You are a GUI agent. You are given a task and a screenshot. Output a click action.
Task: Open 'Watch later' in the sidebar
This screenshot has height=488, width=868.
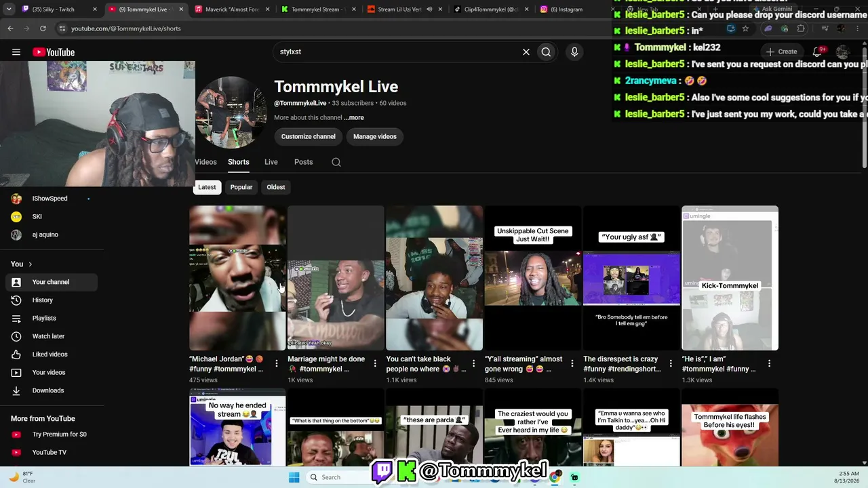pyautogui.click(x=52, y=336)
